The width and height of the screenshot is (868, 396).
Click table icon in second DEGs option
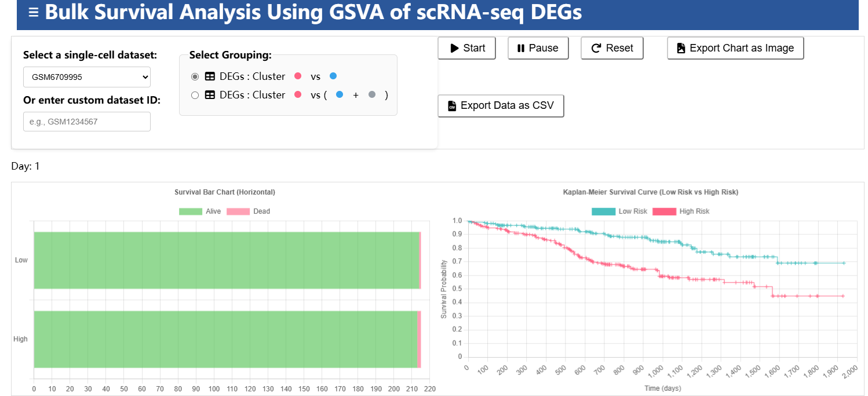point(210,95)
